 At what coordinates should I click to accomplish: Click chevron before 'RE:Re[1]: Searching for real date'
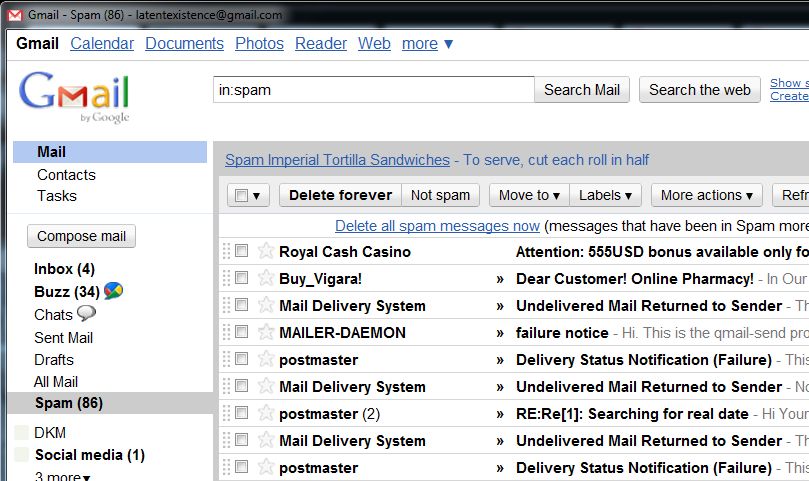[x=500, y=414]
